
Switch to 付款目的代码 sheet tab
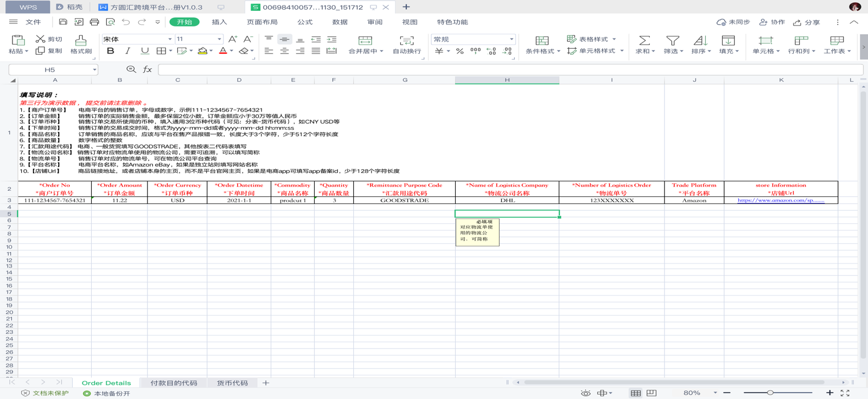coord(174,383)
